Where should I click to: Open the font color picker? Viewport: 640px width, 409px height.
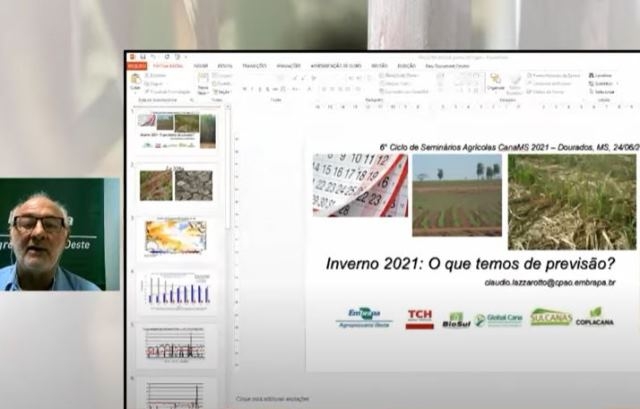tap(309, 89)
